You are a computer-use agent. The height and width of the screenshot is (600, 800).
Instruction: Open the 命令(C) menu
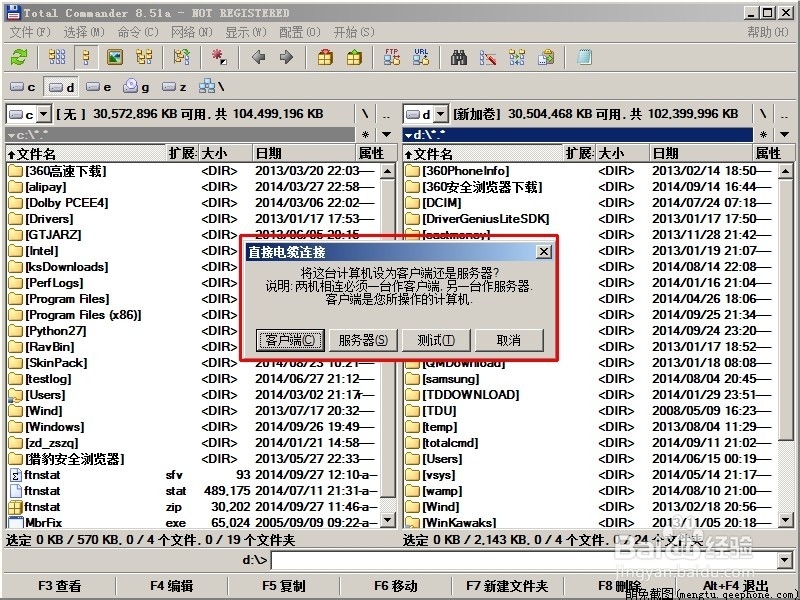tap(138, 32)
